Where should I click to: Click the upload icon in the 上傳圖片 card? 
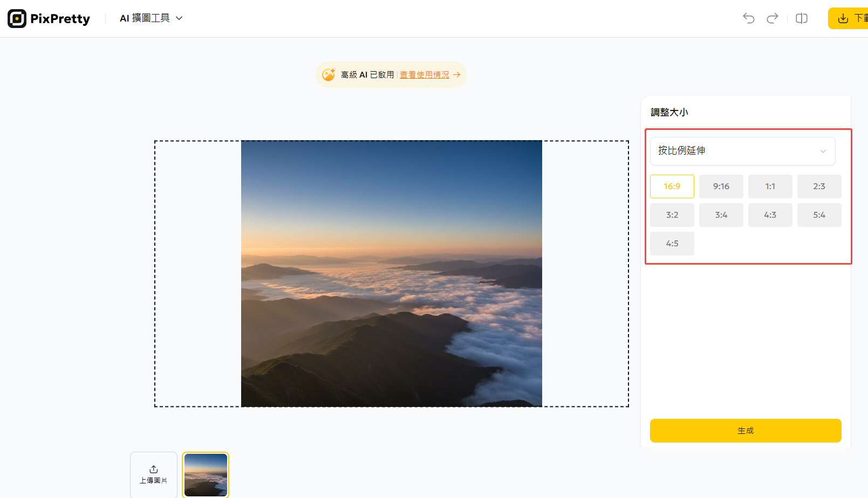[x=153, y=469]
